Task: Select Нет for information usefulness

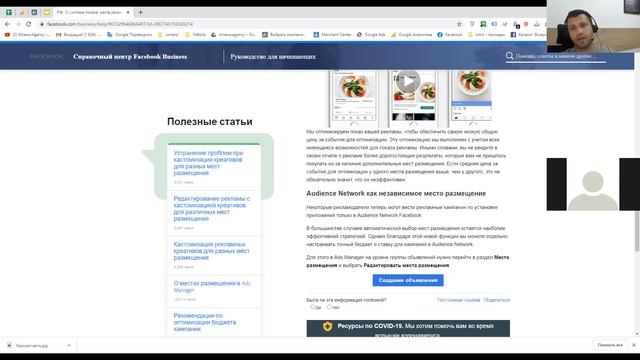Action: pyautogui.click(x=329, y=307)
